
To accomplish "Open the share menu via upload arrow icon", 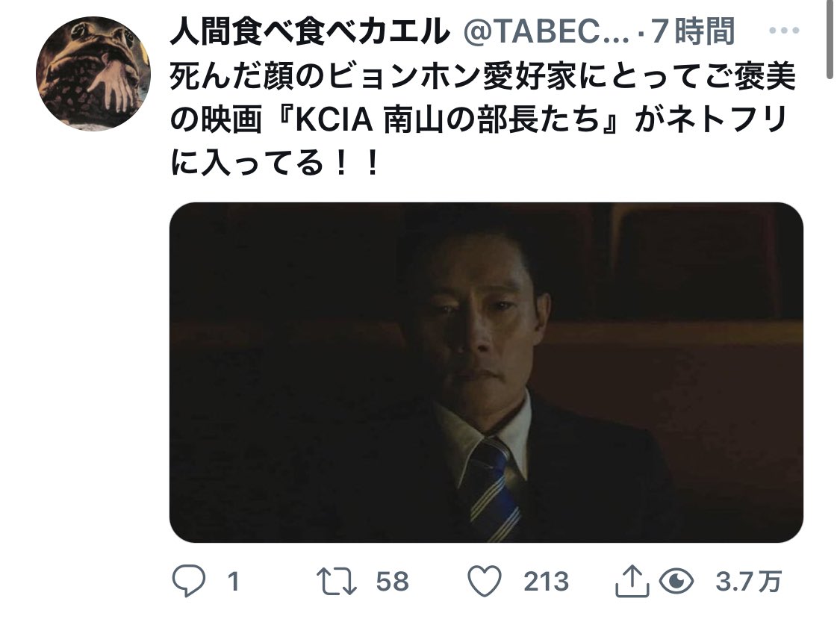I will coord(632,580).
